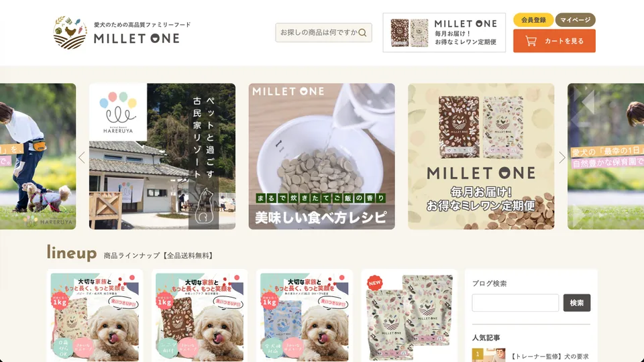This screenshot has width=644, height=362.
Task: Open the NEW badge product image
Action: click(x=409, y=316)
